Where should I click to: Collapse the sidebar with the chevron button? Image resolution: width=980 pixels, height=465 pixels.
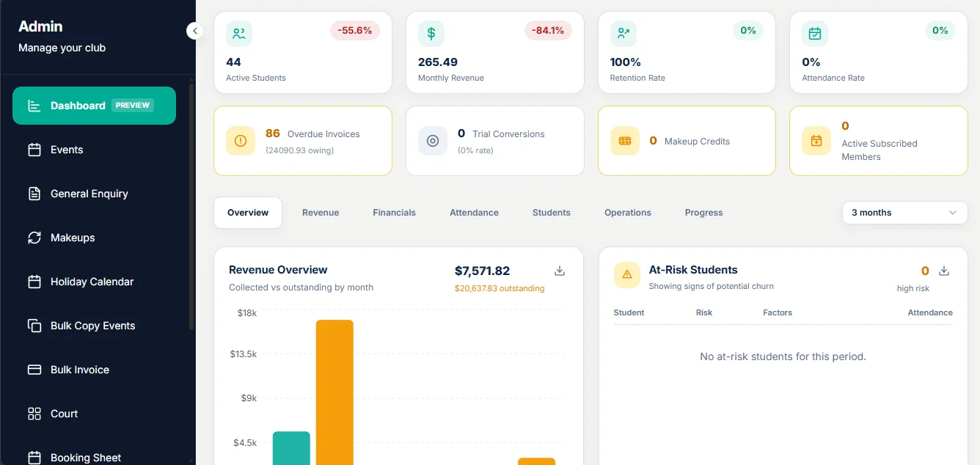tap(194, 31)
